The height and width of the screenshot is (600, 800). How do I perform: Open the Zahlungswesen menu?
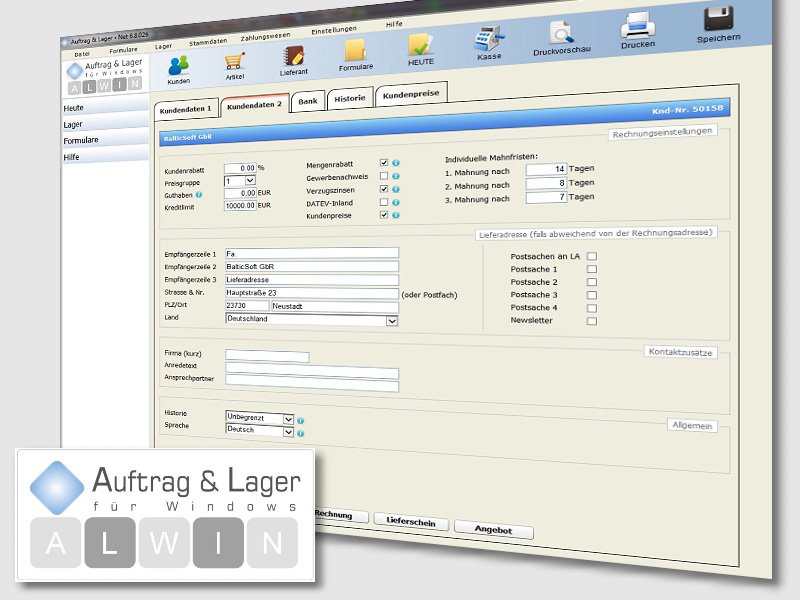[265, 37]
